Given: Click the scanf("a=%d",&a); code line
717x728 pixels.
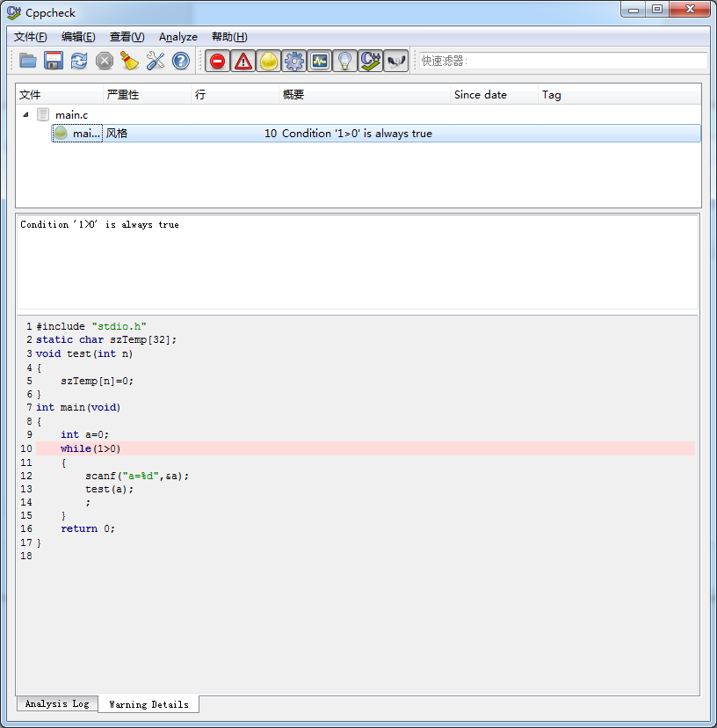Looking at the screenshot, I should pos(137,476).
